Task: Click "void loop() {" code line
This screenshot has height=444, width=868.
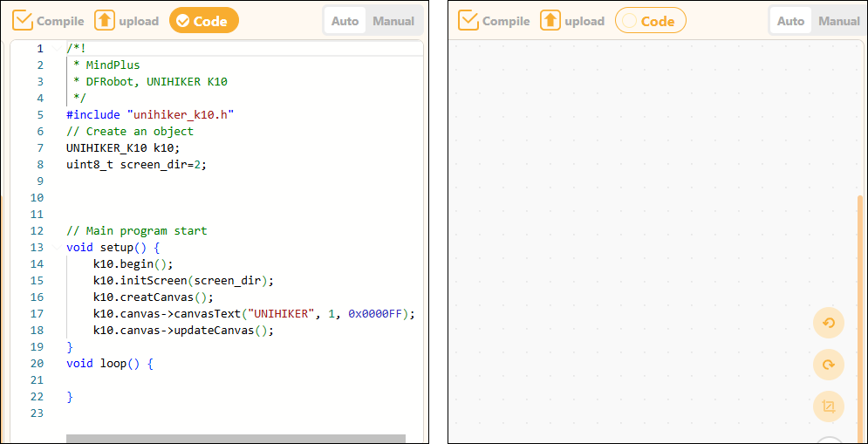Action: tap(110, 364)
